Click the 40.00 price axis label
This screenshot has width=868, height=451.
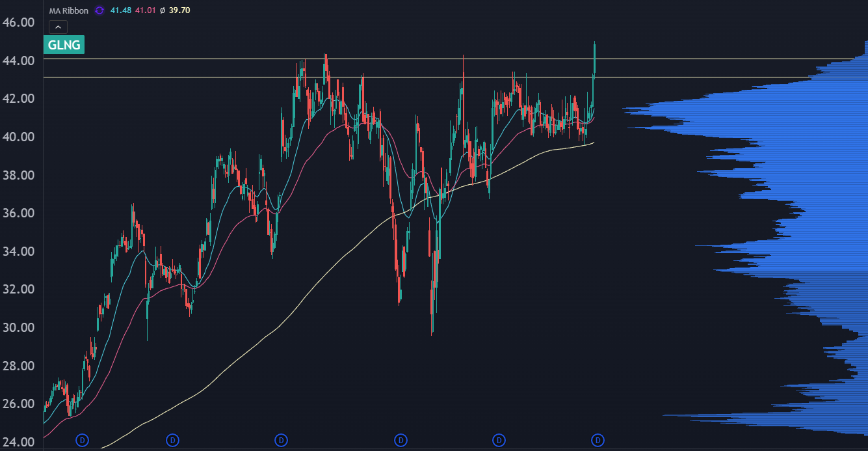(x=18, y=137)
